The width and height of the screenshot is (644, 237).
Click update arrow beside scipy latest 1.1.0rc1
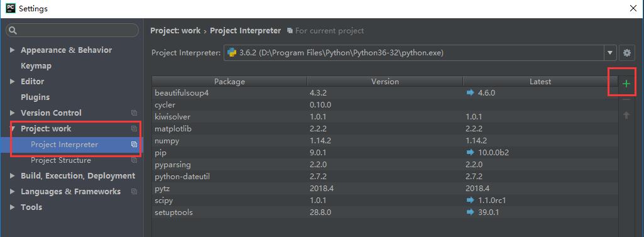point(470,201)
